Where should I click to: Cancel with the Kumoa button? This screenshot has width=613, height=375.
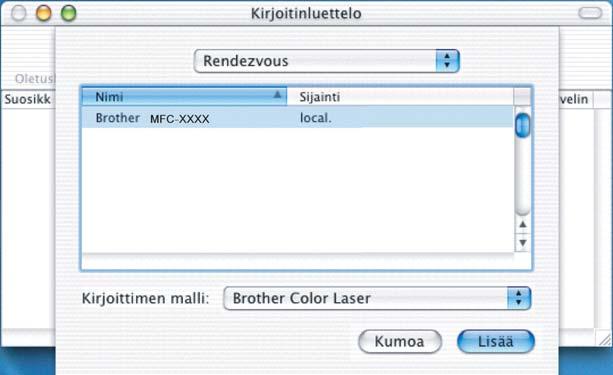[x=400, y=341]
